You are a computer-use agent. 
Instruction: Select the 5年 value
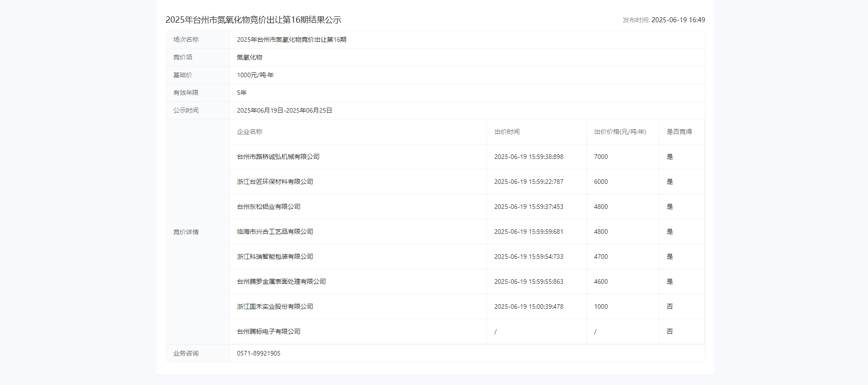click(x=242, y=93)
